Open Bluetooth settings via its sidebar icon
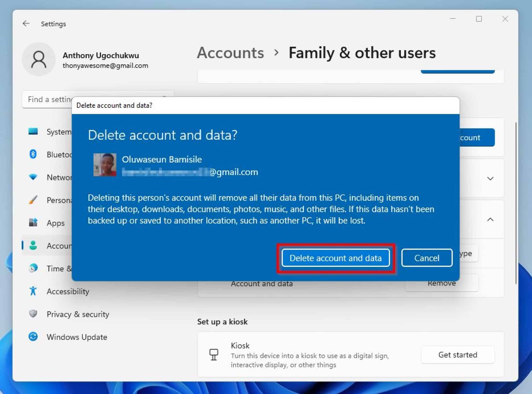The height and width of the screenshot is (394, 532). [33, 154]
